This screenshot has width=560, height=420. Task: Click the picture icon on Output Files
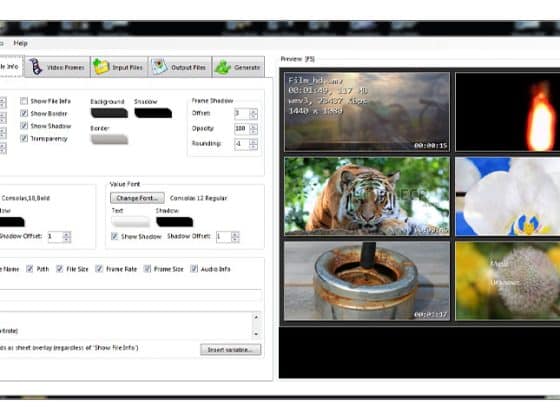[159, 67]
